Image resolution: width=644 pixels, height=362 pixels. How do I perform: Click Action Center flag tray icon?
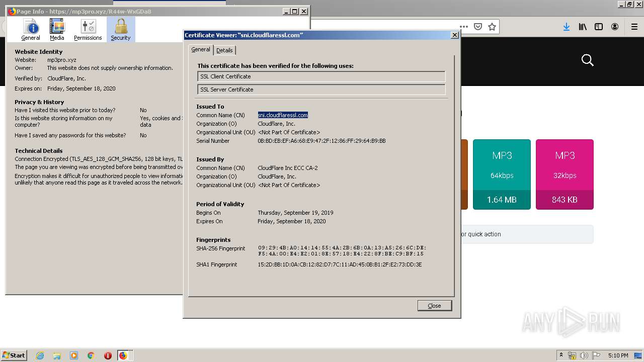tap(596, 355)
